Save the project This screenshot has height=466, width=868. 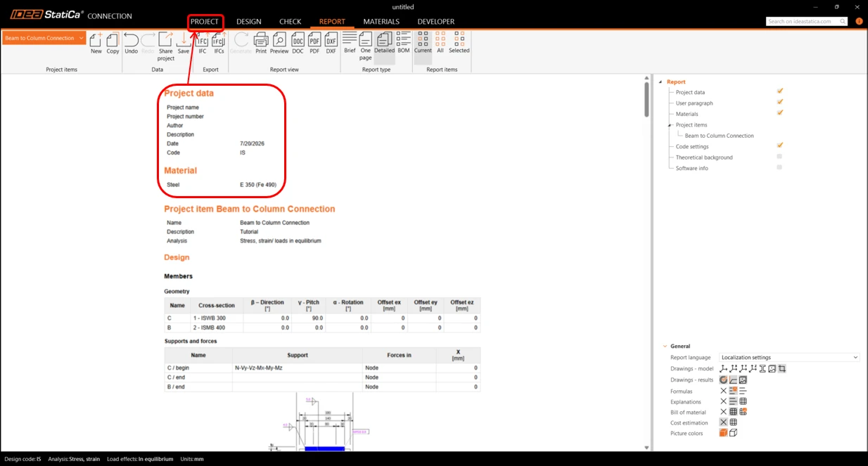[184, 42]
